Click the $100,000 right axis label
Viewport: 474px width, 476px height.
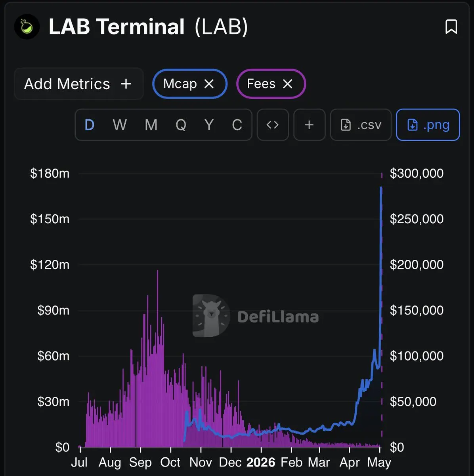click(417, 356)
